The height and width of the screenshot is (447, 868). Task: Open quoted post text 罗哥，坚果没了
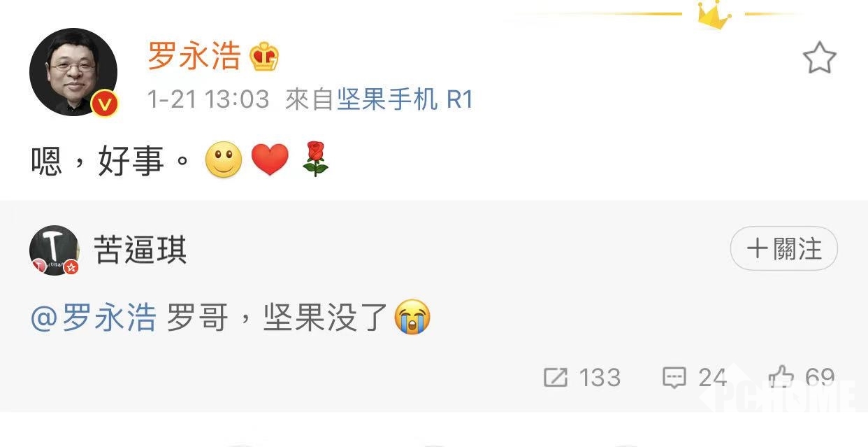coord(277,318)
